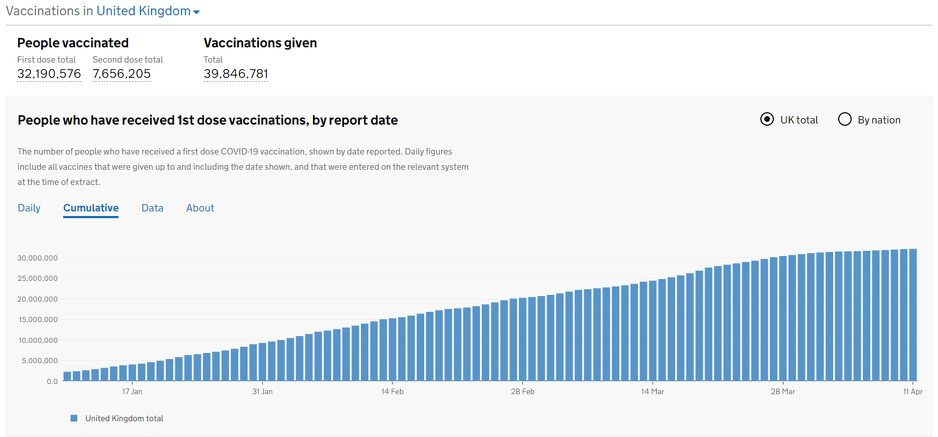Image resolution: width=938 pixels, height=437 pixels.
Task: Click the People vaccinated heading
Action: tap(73, 43)
